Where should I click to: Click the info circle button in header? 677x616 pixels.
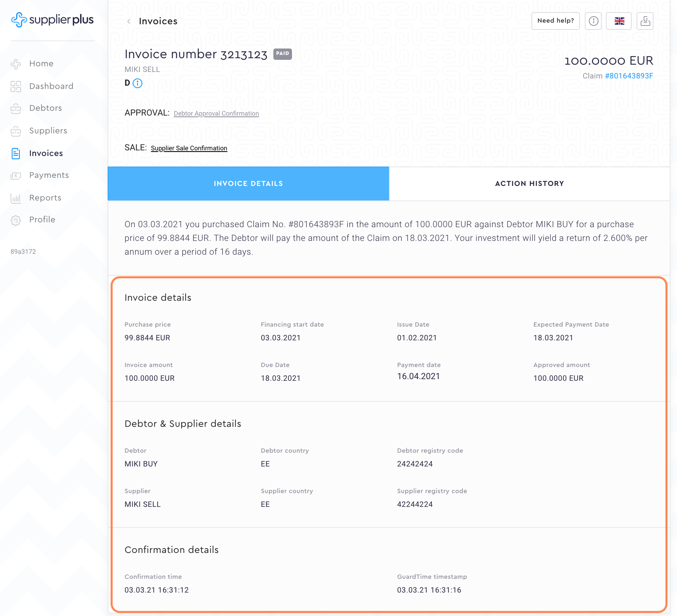[x=593, y=21]
